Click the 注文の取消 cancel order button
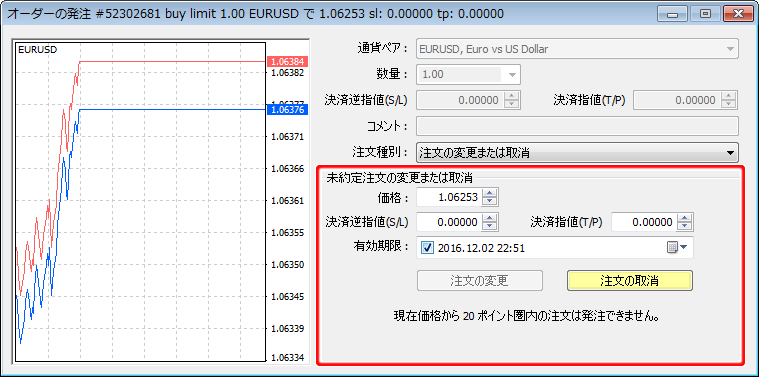 tap(630, 280)
